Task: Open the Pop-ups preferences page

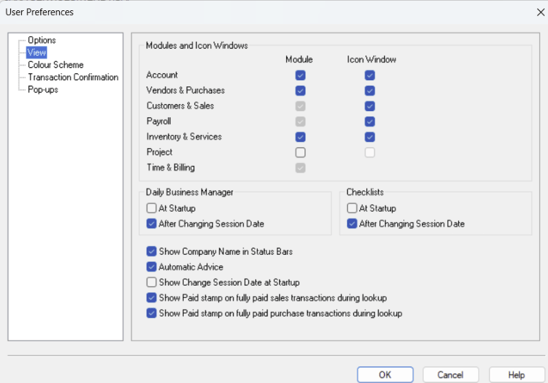Action: point(43,90)
